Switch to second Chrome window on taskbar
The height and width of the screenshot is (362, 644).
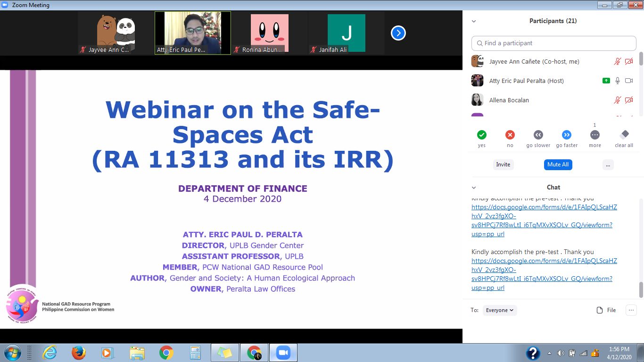coord(254,353)
